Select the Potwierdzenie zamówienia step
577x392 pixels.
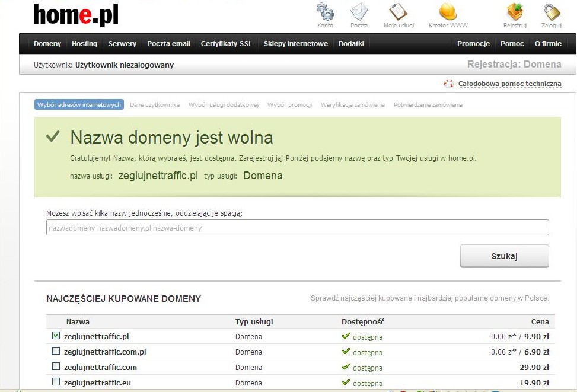[428, 104]
